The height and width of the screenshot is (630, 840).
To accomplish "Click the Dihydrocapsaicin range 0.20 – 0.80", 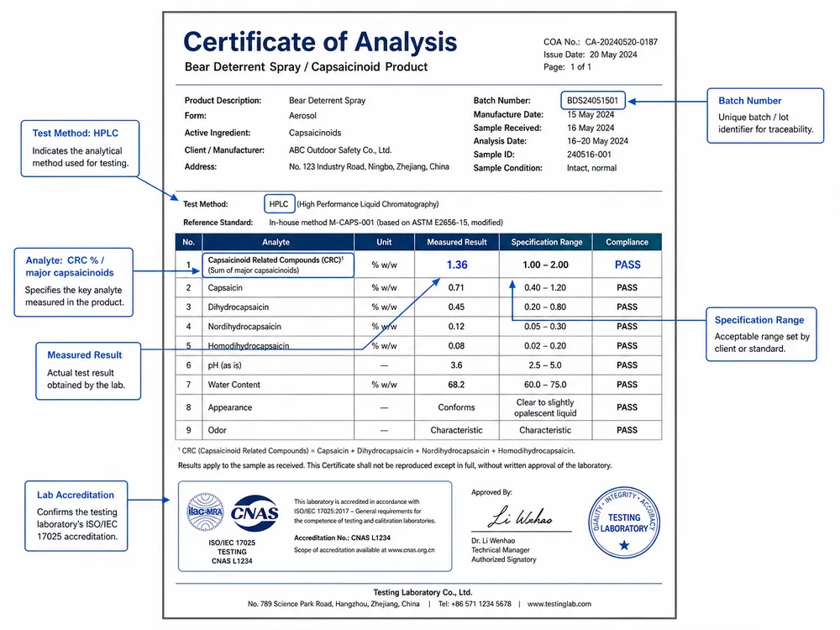I will click(x=545, y=307).
